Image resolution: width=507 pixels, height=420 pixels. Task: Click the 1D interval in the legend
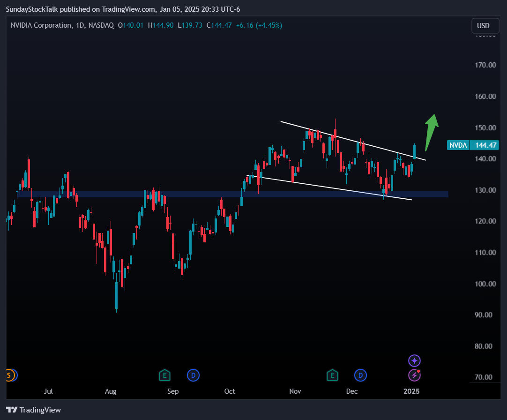pos(80,25)
